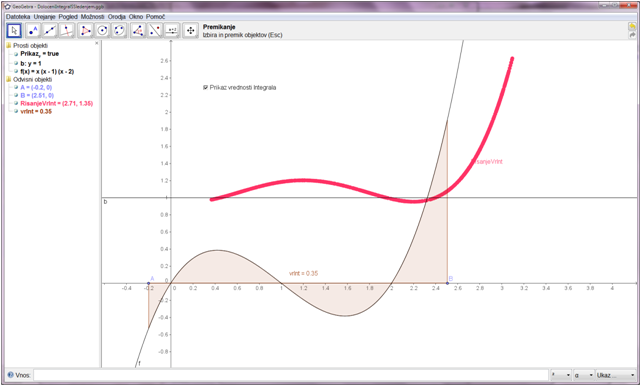Click the yellow Undo arrow
Image resolution: width=641 pixels, height=386 pixels.
point(632,27)
